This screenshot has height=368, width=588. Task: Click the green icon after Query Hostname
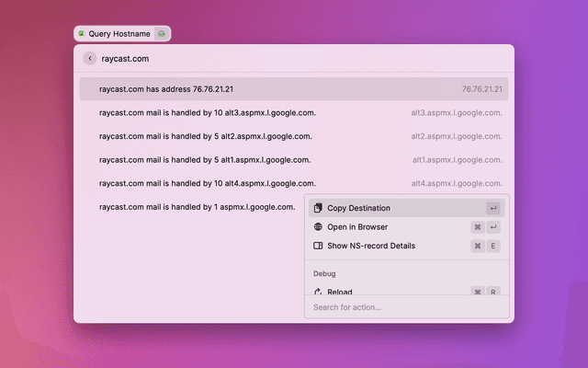tap(162, 33)
